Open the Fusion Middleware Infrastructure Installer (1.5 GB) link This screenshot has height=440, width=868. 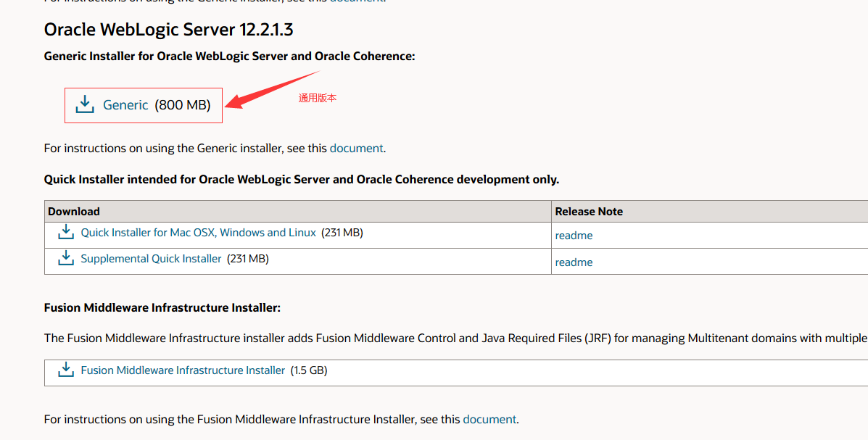coord(182,370)
